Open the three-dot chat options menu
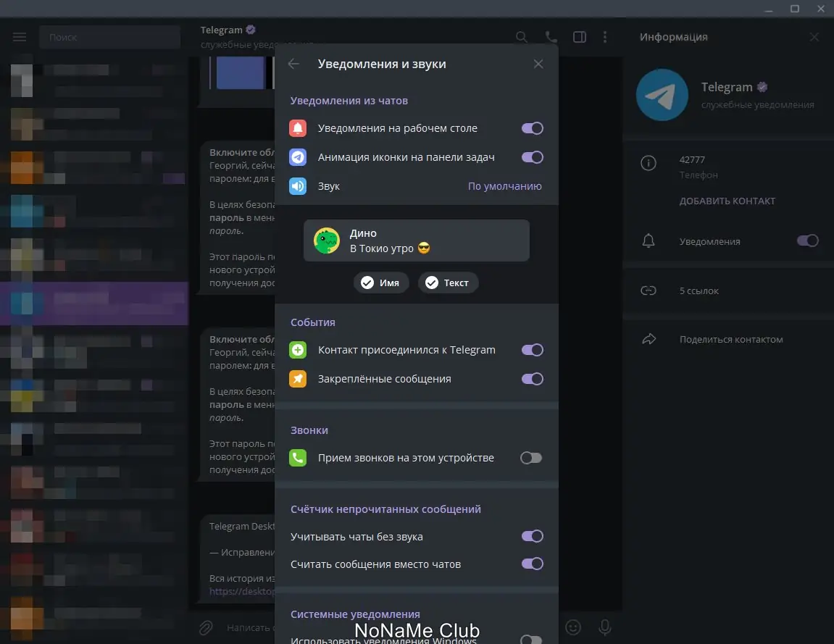This screenshot has width=834, height=644. pos(605,37)
